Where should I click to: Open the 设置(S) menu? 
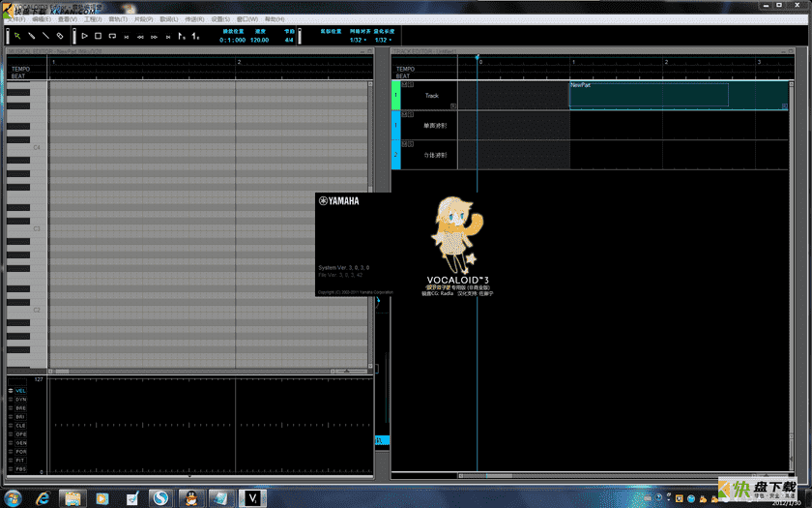(220, 19)
